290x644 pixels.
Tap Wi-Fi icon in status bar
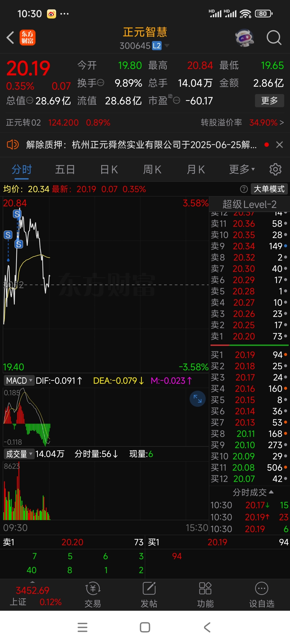(x=245, y=13)
